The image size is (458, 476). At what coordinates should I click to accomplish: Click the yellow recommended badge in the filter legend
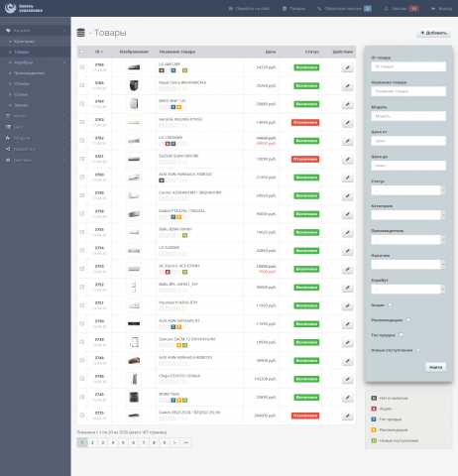tap(374, 429)
